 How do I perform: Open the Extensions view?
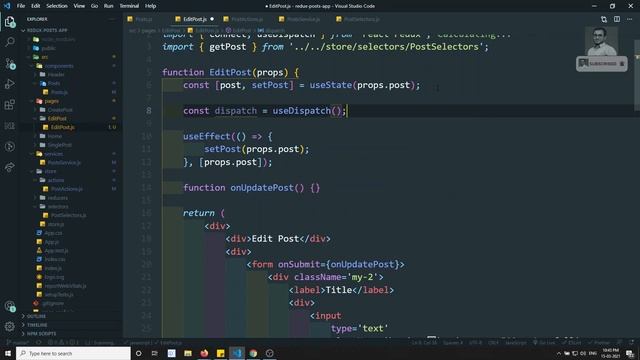[10, 104]
